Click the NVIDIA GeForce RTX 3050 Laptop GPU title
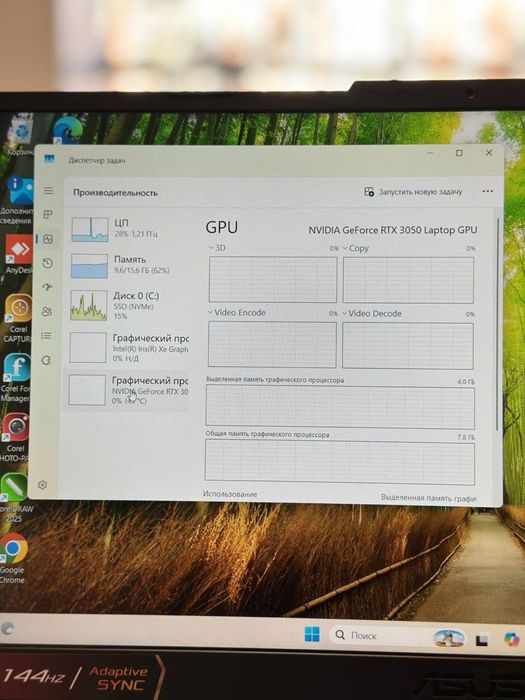 click(393, 230)
